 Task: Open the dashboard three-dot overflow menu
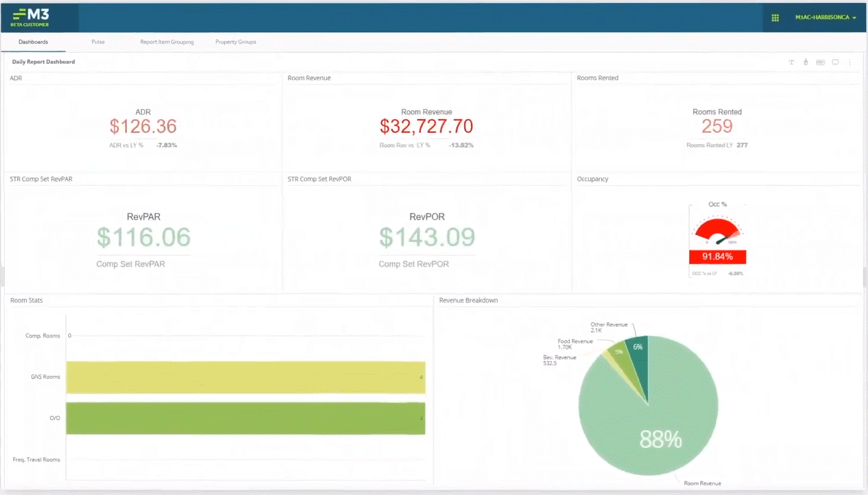pos(850,62)
